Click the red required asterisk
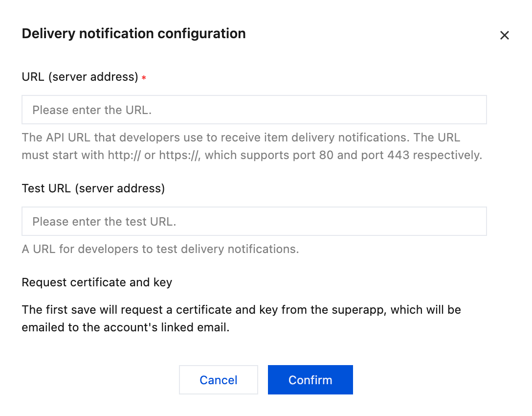This screenshot has width=532, height=416. [144, 78]
